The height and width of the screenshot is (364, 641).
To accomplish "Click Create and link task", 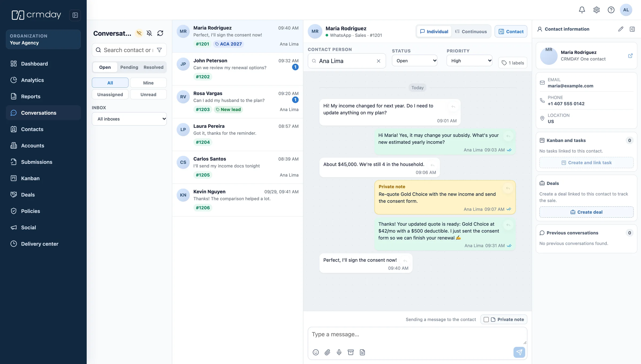I will tap(586, 163).
